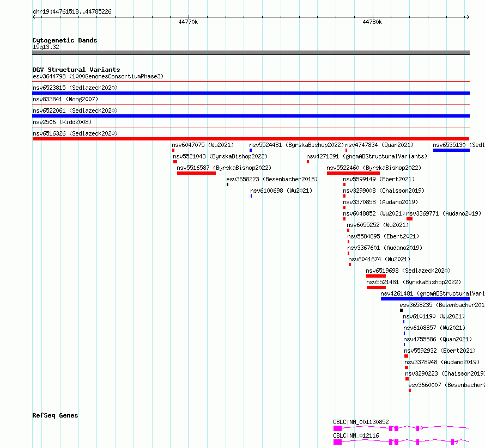Open the nsv4271291 (gnomADStructuralVariants) label
This screenshot has height=448, width=485.
367,156
